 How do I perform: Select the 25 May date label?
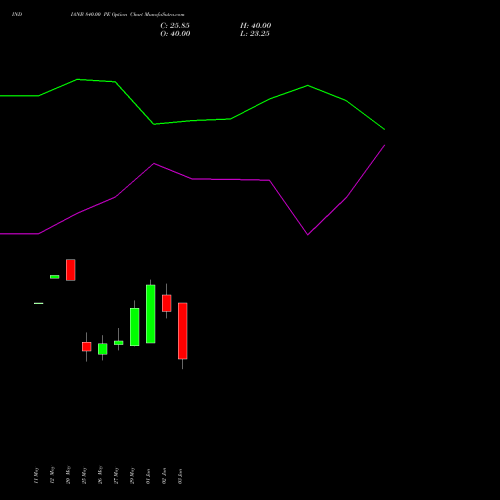click(84, 475)
